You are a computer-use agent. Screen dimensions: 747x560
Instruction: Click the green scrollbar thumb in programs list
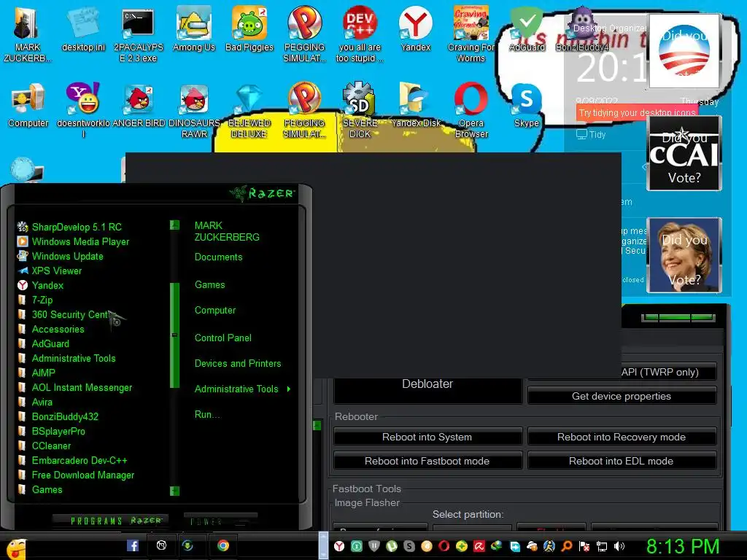174,335
